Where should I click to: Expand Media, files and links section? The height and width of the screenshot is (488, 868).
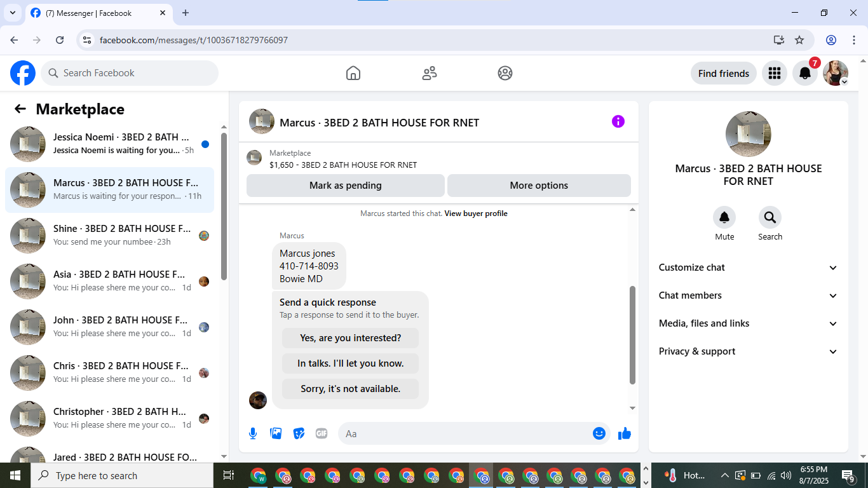tap(749, 323)
